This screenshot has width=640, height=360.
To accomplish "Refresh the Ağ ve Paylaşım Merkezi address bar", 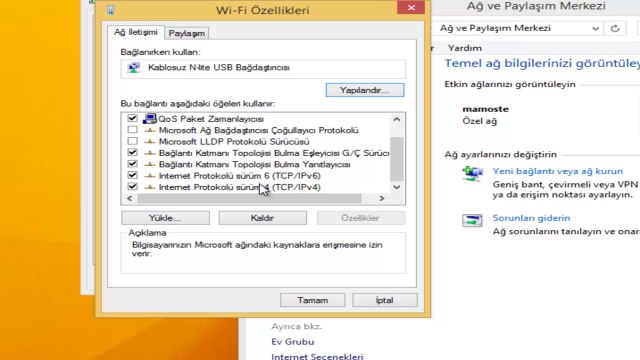I will (615, 28).
